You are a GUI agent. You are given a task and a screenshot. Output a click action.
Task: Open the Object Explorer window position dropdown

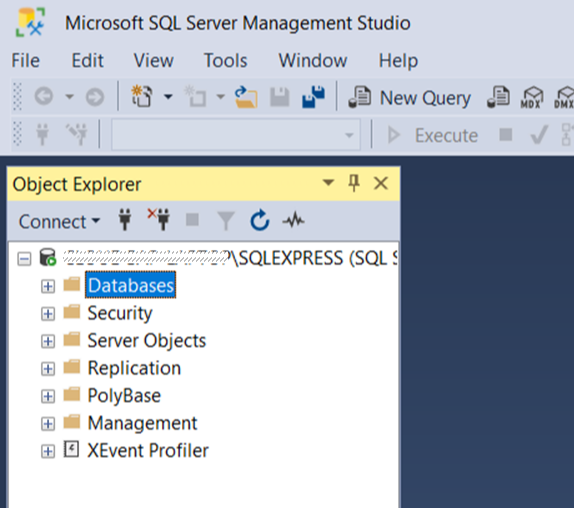tap(328, 182)
